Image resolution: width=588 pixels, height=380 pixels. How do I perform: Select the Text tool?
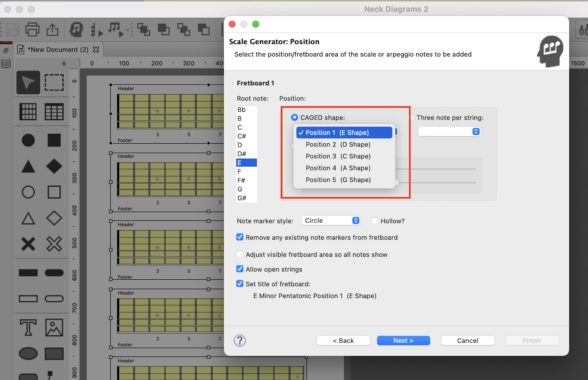tap(28, 327)
